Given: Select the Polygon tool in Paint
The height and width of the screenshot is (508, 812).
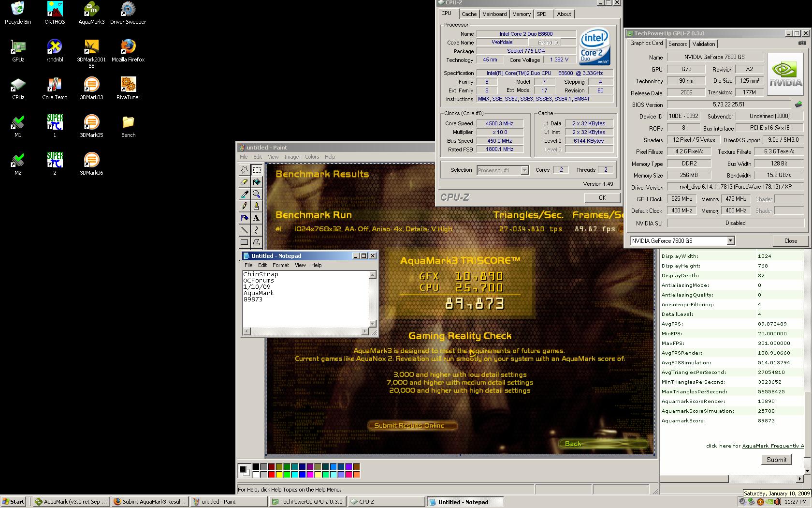Looking at the screenshot, I should coord(257,242).
